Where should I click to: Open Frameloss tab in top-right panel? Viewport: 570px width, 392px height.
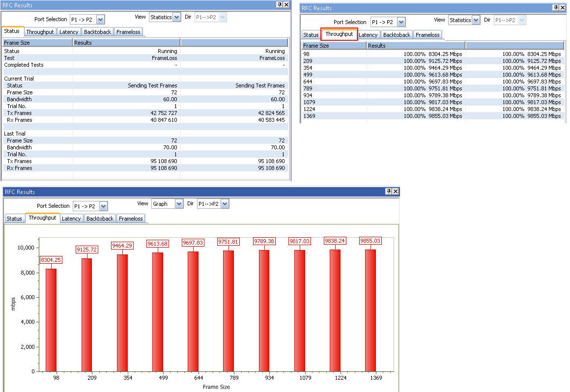(x=427, y=35)
